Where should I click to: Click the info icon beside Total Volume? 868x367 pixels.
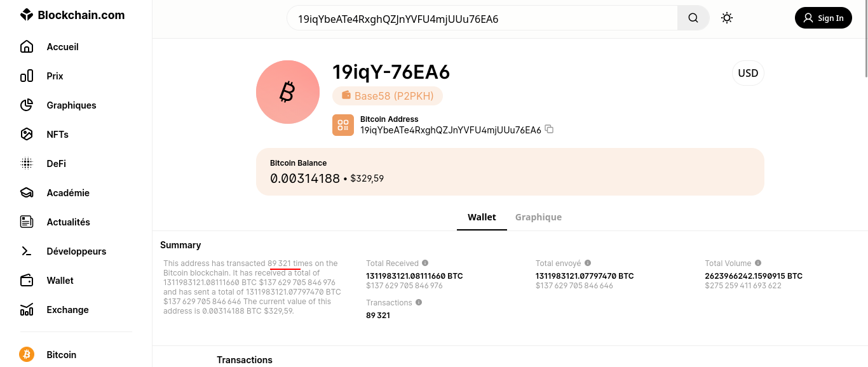758,263
